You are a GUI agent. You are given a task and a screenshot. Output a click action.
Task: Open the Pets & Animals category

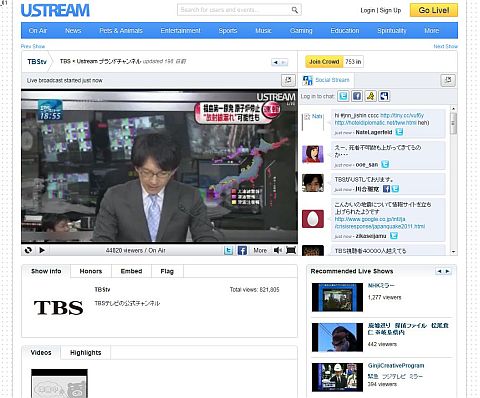pos(121,31)
